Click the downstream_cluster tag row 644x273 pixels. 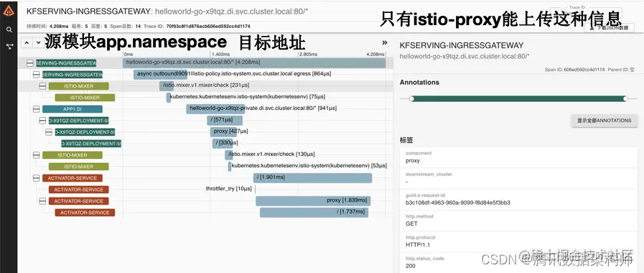(518, 178)
